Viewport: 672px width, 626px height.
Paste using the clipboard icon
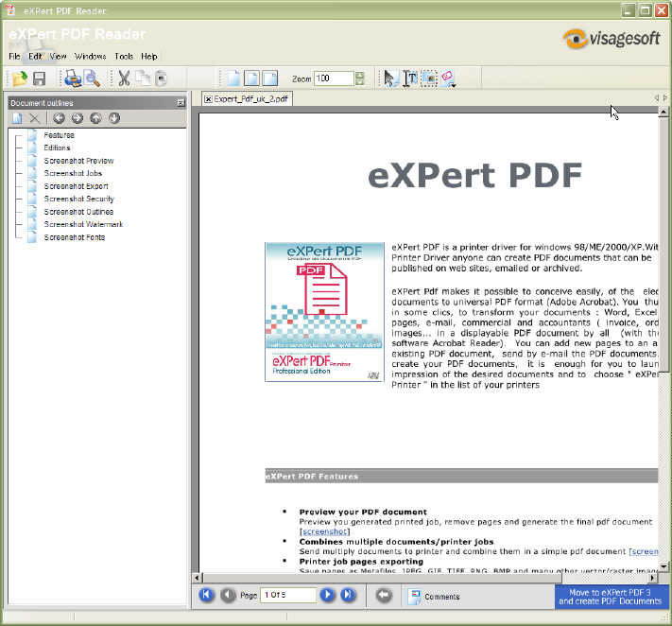click(x=161, y=78)
